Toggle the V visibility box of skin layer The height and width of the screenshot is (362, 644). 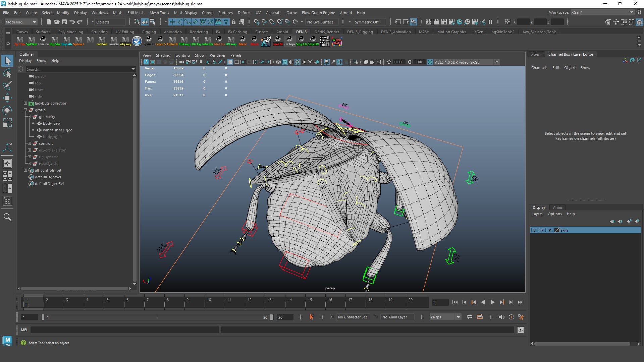pyautogui.click(x=535, y=230)
